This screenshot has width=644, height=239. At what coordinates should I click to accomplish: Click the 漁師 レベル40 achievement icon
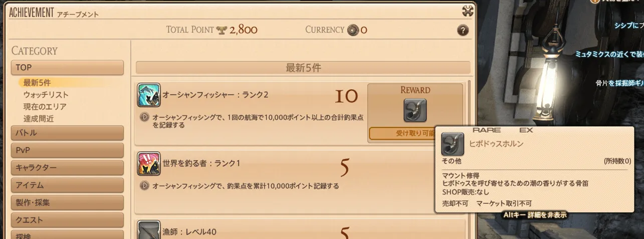click(x=149, y=230)
